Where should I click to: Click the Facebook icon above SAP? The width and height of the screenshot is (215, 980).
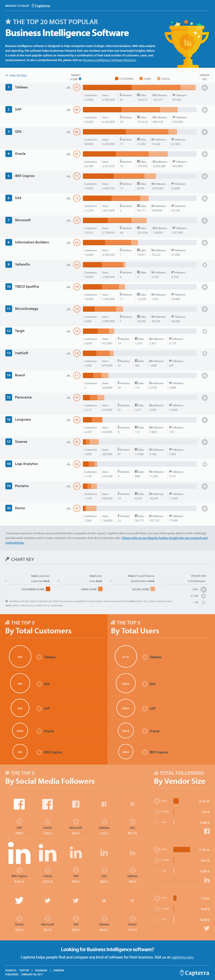click(19, 804)
